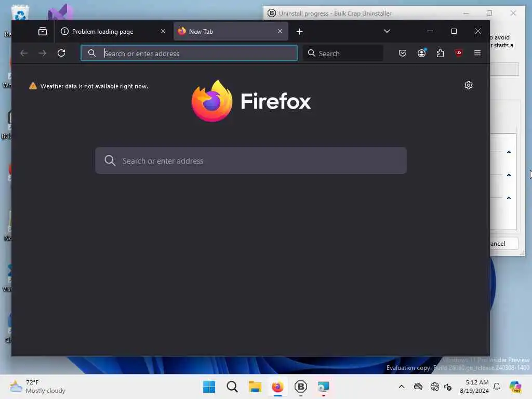Open the Recycle Bin desktop icon

20,14
